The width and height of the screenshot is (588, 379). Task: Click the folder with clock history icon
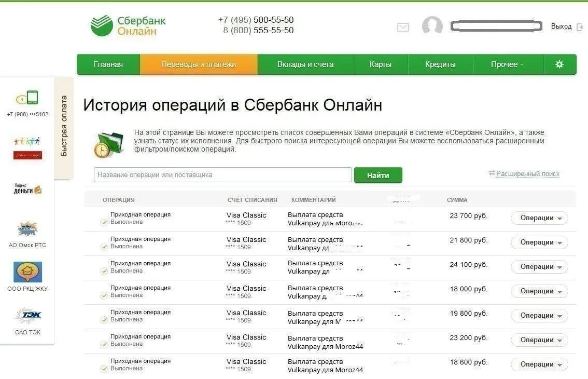108,145
